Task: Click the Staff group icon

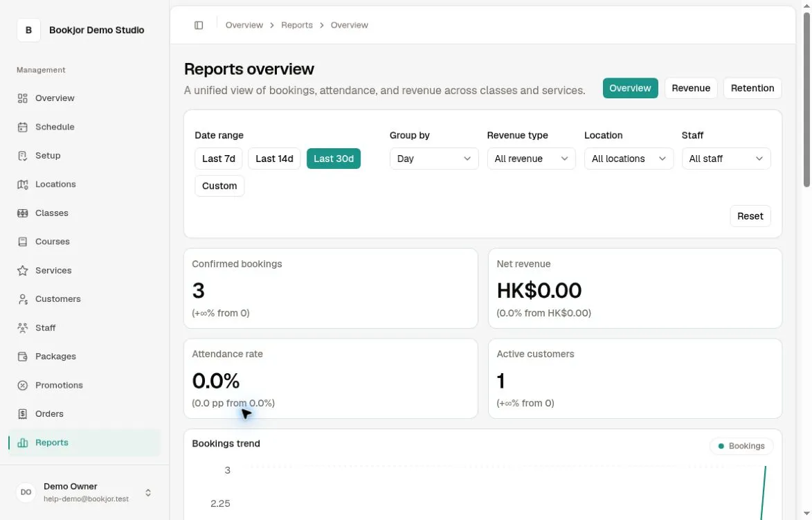Action: point(22,328)
